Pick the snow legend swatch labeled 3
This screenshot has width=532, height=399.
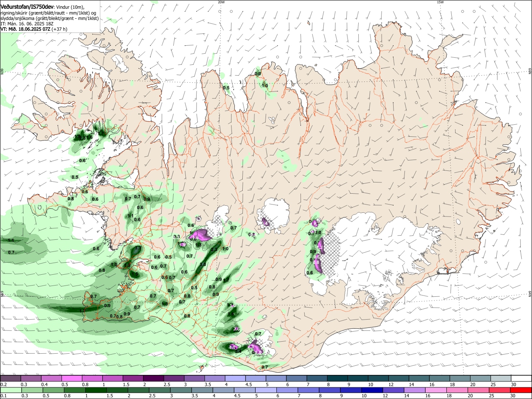[194, 379]
